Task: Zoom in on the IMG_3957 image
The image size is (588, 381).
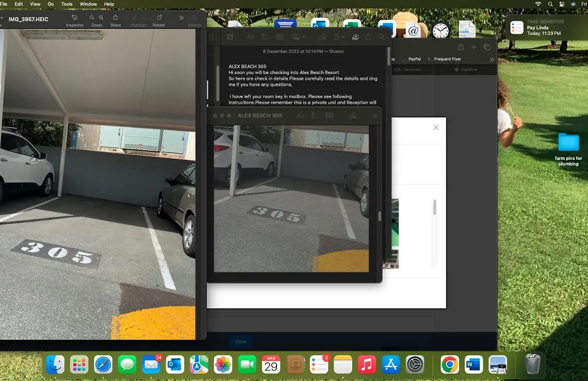Action: click(101, 18)
